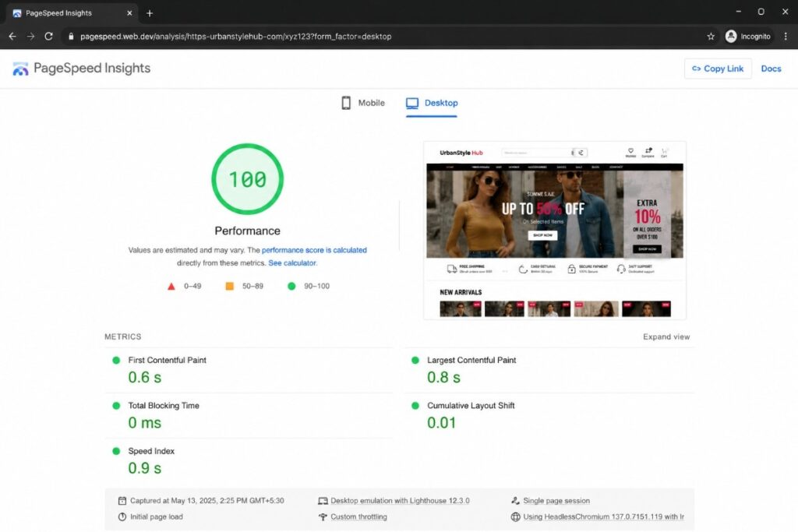Click the lock icon in address bar

click(x=71, y=36)
